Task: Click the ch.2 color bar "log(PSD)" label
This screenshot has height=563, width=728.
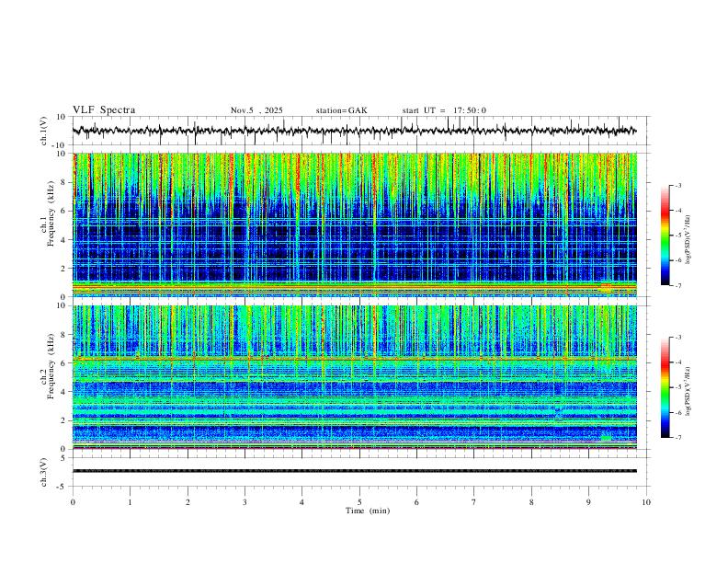Action: [x=688, y=391]
